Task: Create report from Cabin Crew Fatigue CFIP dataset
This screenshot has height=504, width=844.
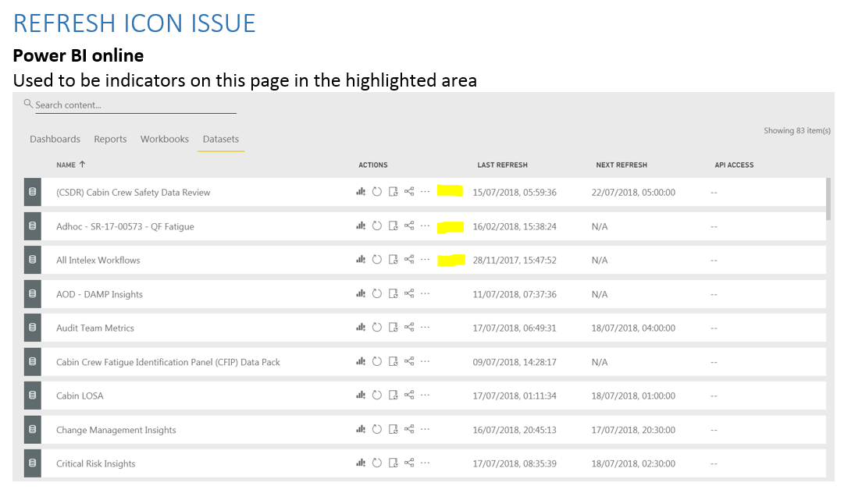Action: pos(361,361)
